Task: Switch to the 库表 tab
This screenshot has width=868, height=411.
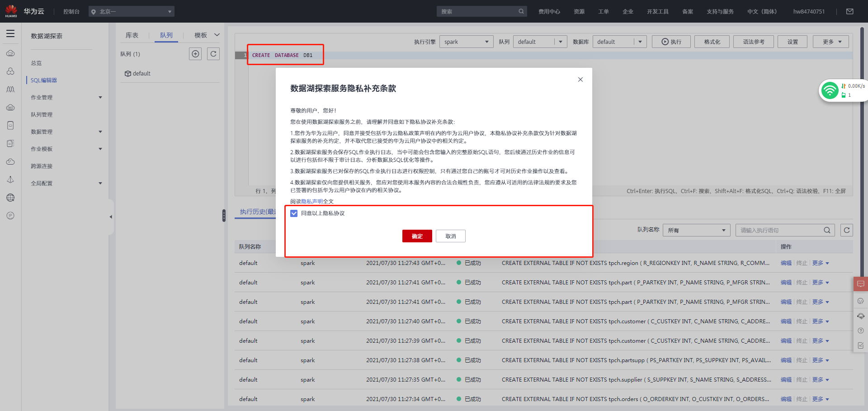Action: click(132, 35)
